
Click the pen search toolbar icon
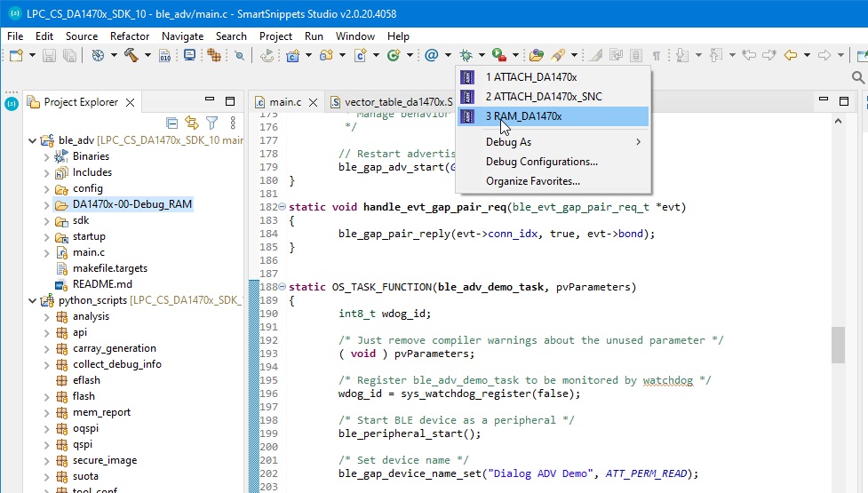558,55
